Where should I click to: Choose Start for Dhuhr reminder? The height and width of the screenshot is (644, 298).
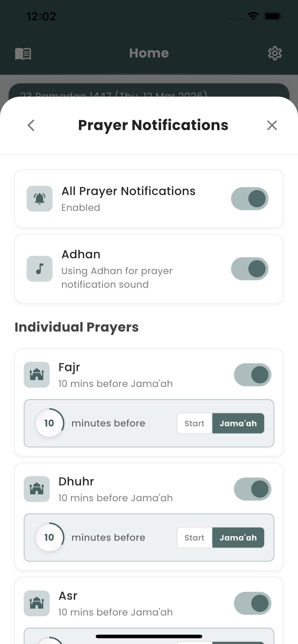(x=195, y=537)
